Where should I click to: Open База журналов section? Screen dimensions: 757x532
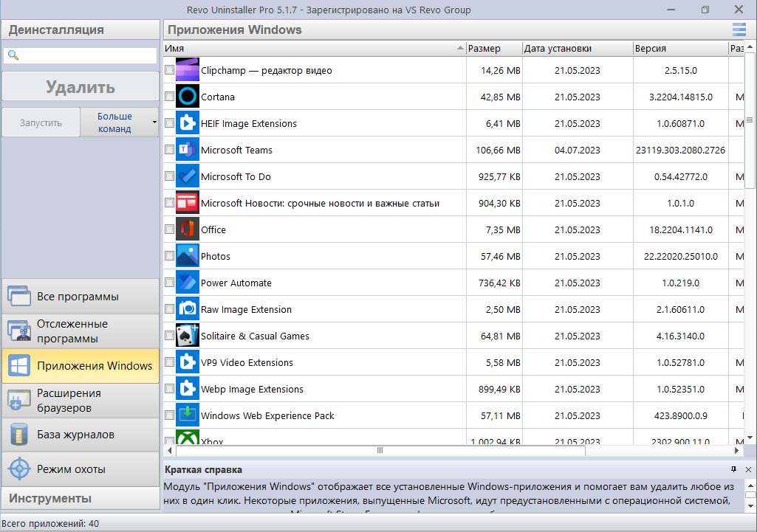(x=81, y=435)
